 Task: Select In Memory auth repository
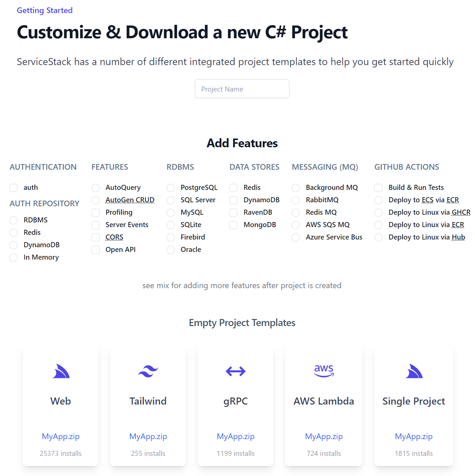(13, 258)
